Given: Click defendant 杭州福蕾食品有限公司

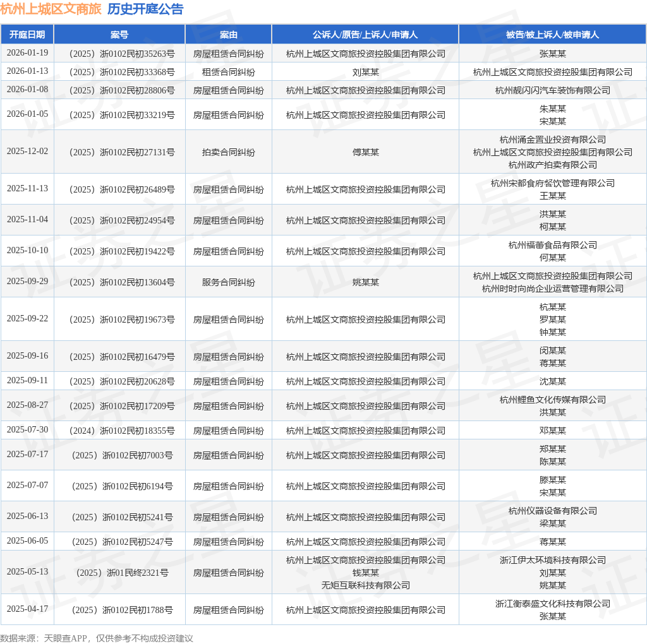Looking at the screenshot, I should pyautogui.click(x=552, y=245).
